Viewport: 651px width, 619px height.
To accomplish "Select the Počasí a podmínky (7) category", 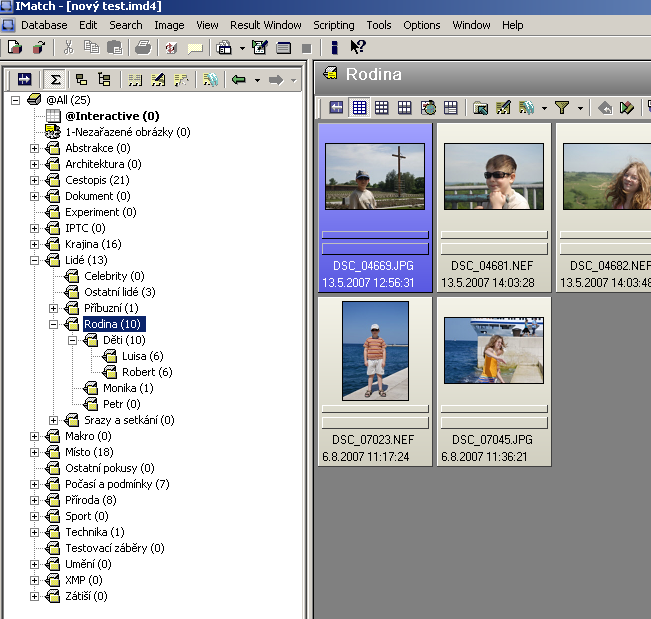I will 117,484.
